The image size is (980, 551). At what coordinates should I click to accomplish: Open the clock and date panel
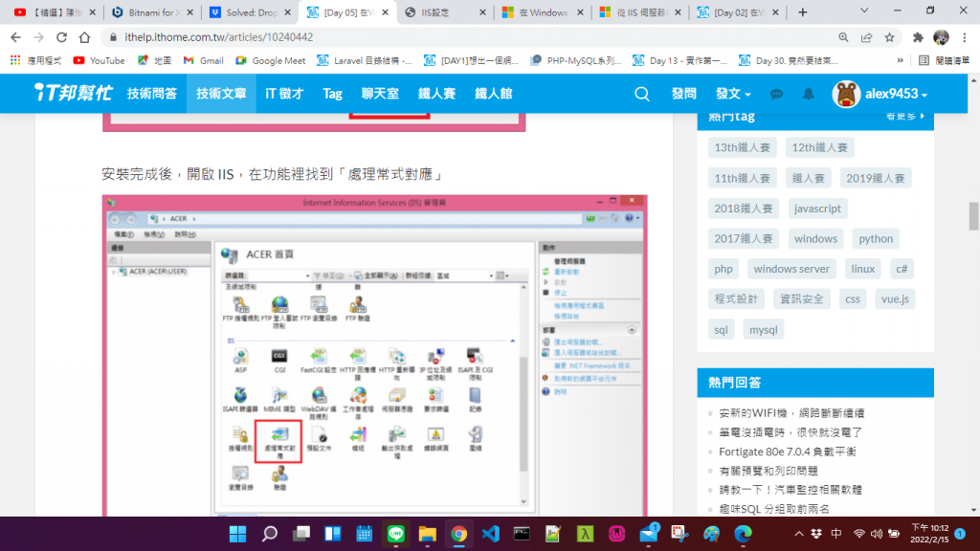tap(929, 534)
